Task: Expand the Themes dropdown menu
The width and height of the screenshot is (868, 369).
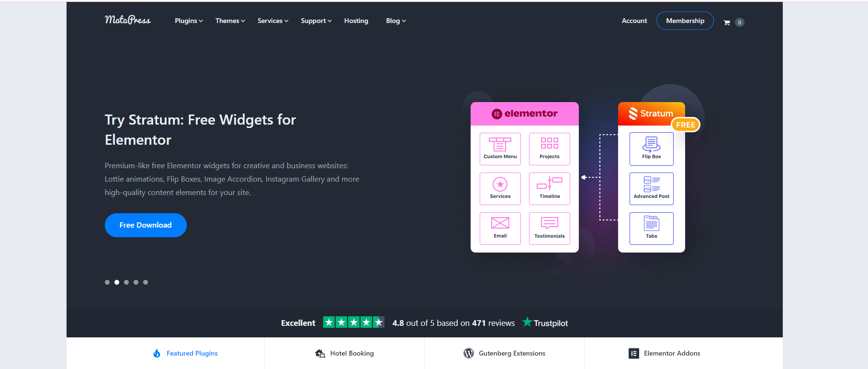Action: pos(230,21)
